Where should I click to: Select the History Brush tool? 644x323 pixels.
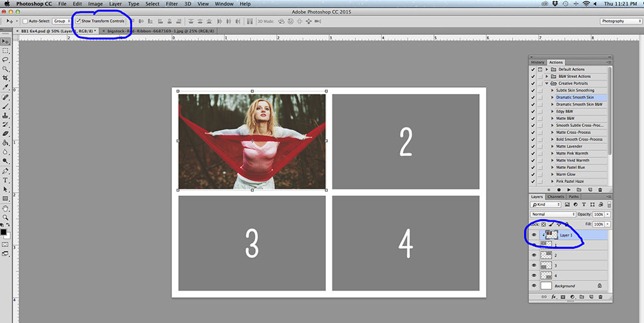(5, 124)
